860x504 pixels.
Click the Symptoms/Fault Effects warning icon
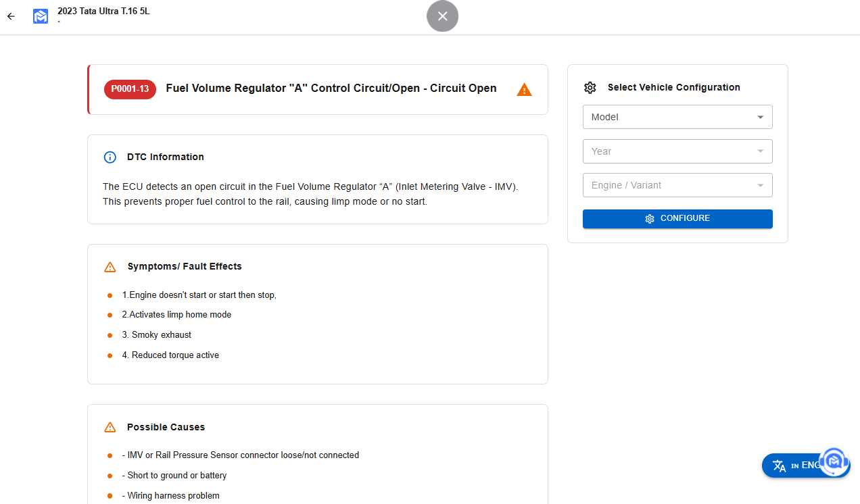(110, 267)
